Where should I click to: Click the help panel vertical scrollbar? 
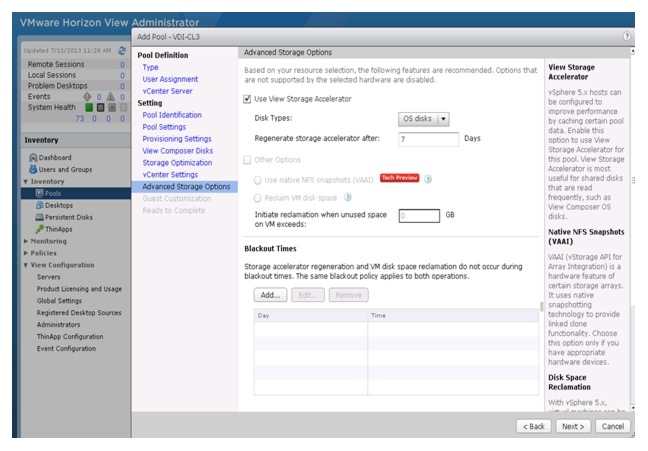click(632, 229)
